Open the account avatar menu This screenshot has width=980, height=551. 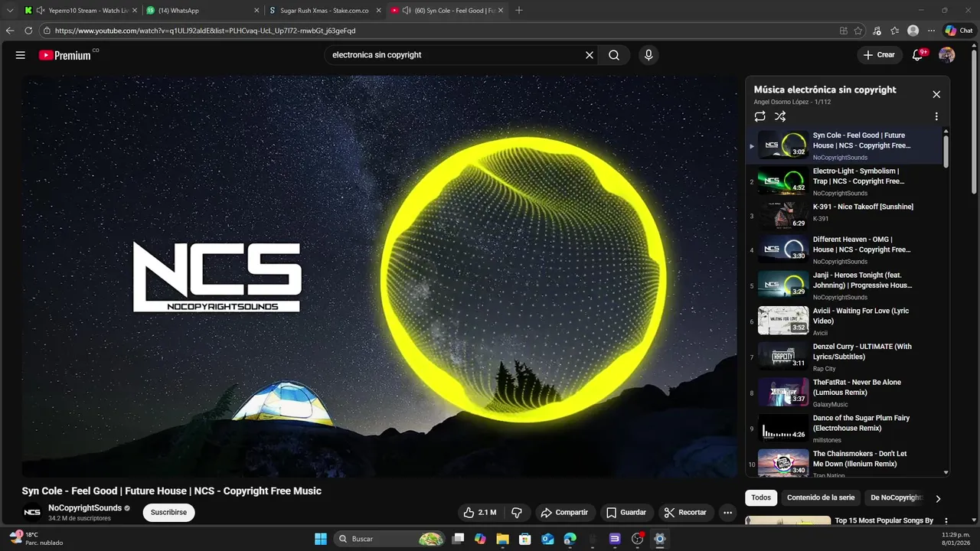coord(947,55)
